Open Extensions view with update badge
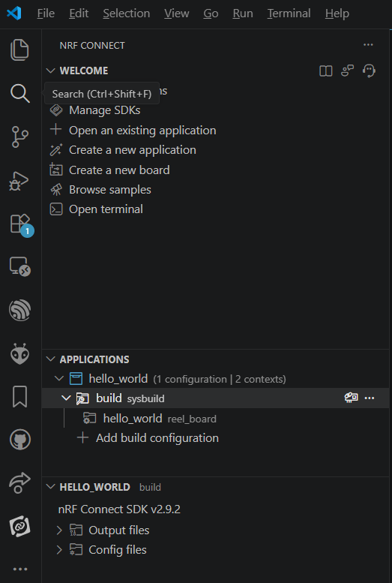This screenshot has height=583, width=392. click(x=21, y=224)
